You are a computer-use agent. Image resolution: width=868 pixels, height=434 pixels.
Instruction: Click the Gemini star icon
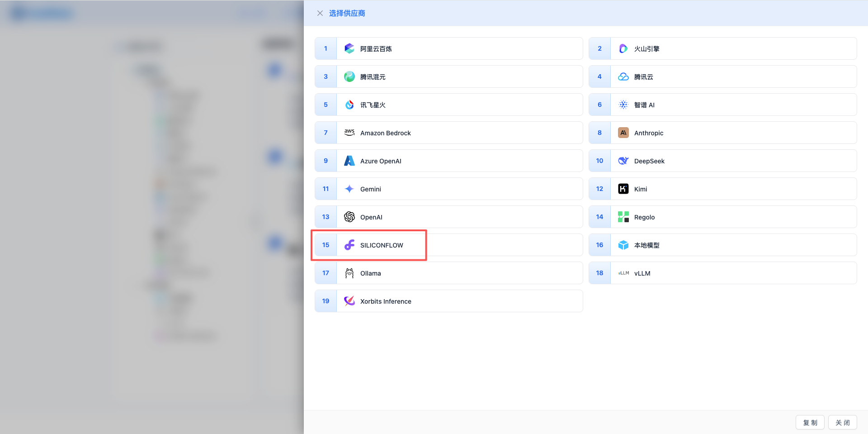[349, 189]
